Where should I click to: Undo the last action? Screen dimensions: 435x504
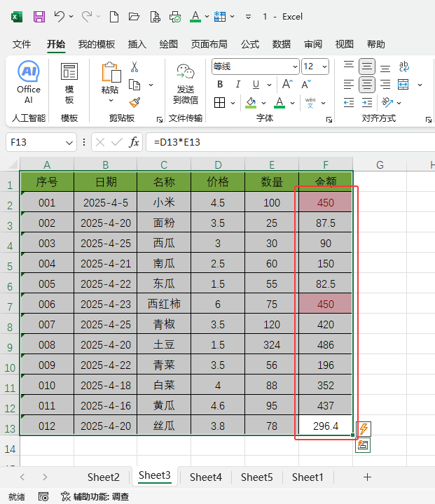click(60, 16)
